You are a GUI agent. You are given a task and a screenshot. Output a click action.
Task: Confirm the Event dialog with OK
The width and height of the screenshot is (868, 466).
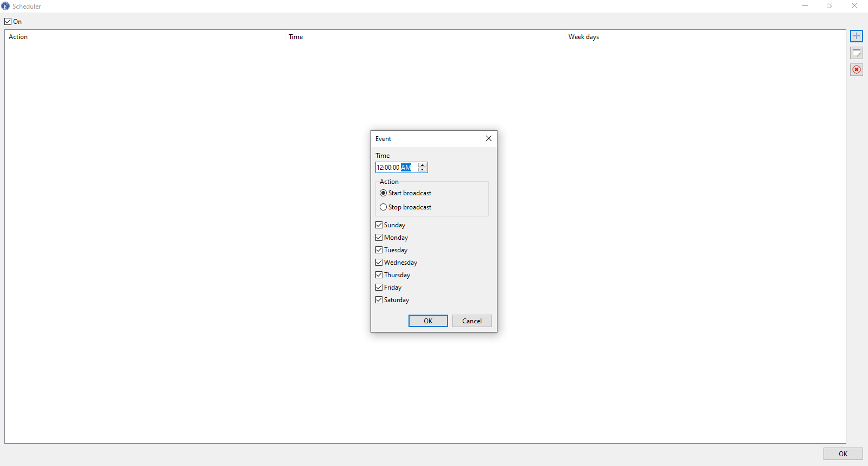(428, 321)
